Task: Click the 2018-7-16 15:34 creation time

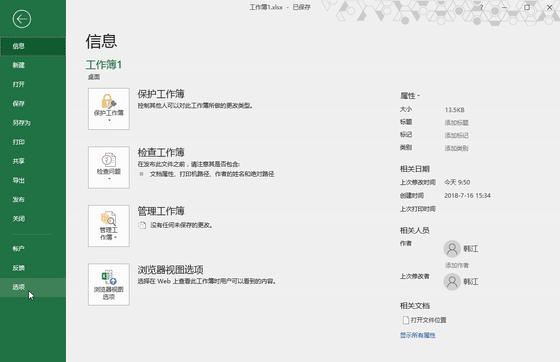Action: click(467, 196)
